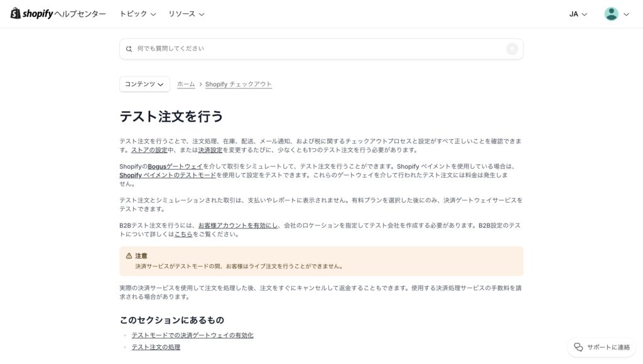Click chevron next to the profile avatar

coord(626,14)
